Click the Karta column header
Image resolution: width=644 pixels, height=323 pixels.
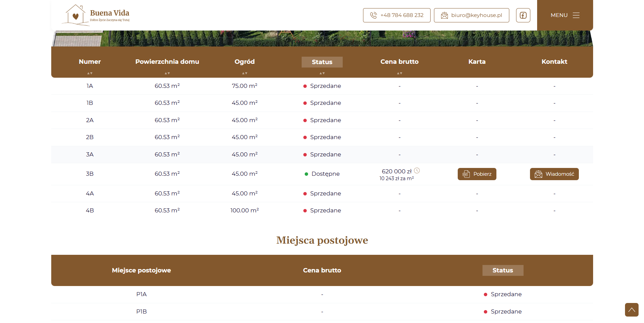[477, 62]
